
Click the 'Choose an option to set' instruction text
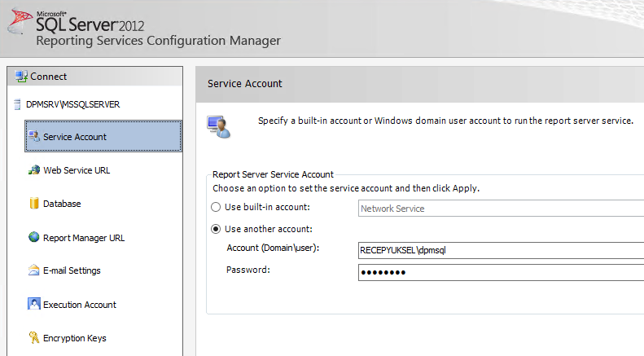[346, 188]
